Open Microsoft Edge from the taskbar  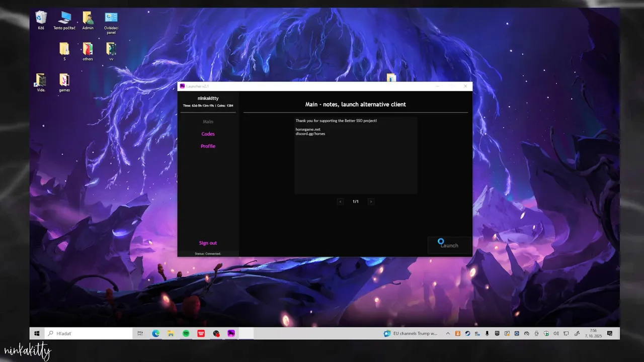156,333
